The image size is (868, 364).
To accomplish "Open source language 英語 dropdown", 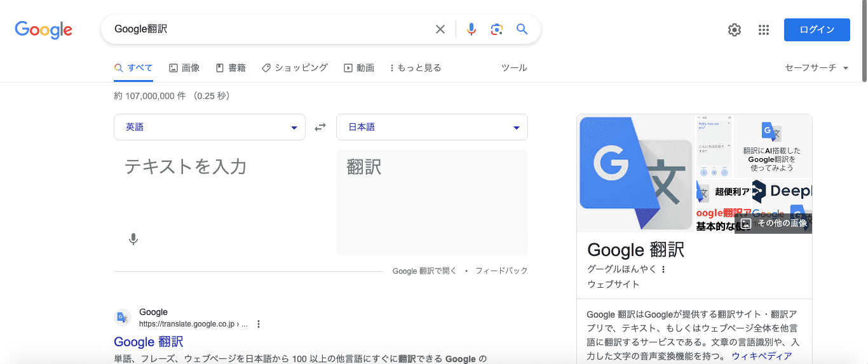I will click(x=210, y=127).
